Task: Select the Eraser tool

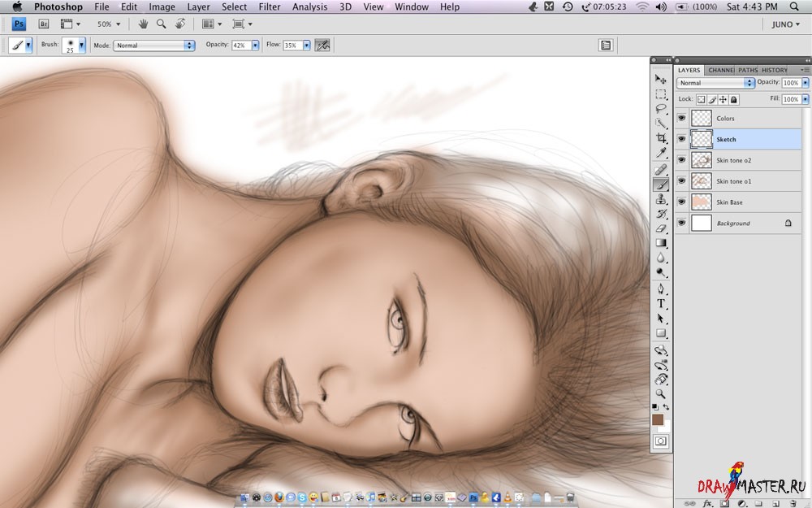Action: [661, 228]
